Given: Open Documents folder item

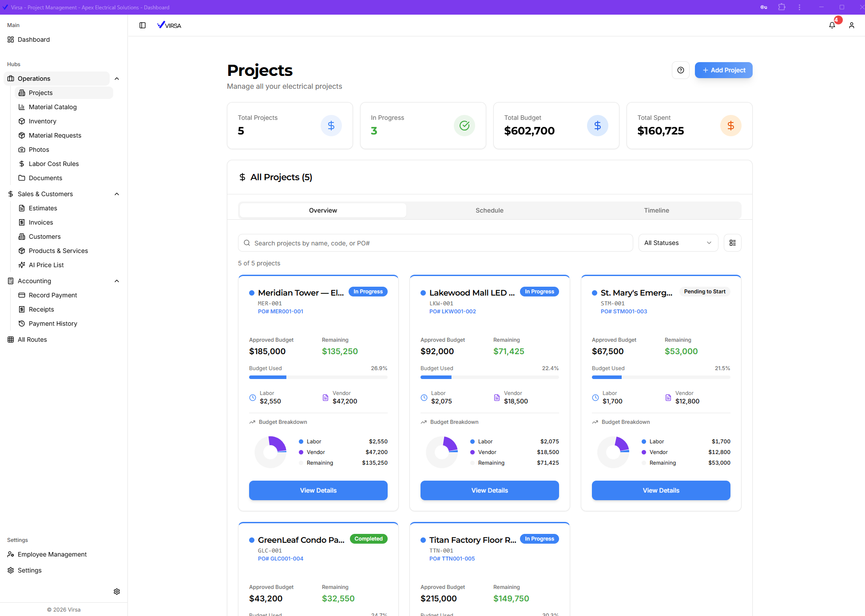Looking at the screenshot, I should click(45, 178).
